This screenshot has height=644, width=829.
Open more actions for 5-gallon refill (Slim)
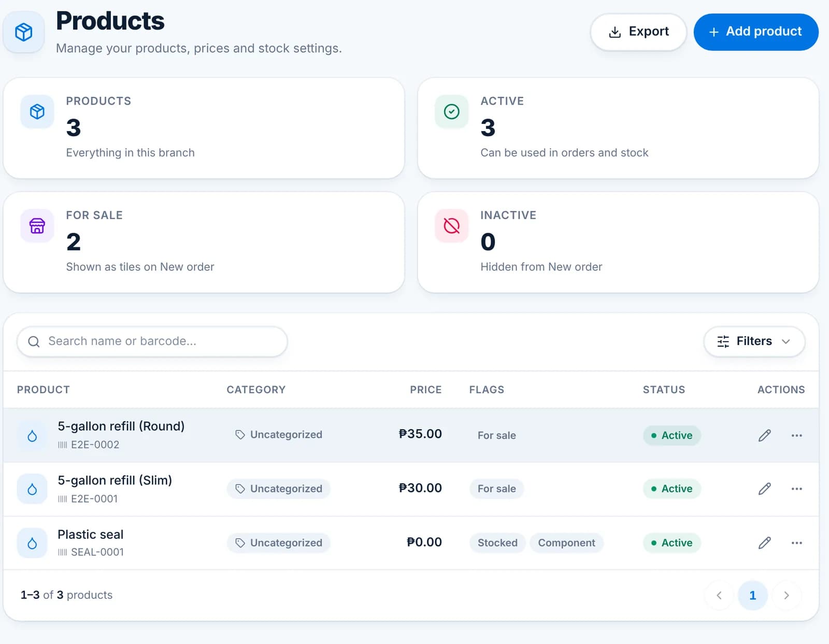797,489
